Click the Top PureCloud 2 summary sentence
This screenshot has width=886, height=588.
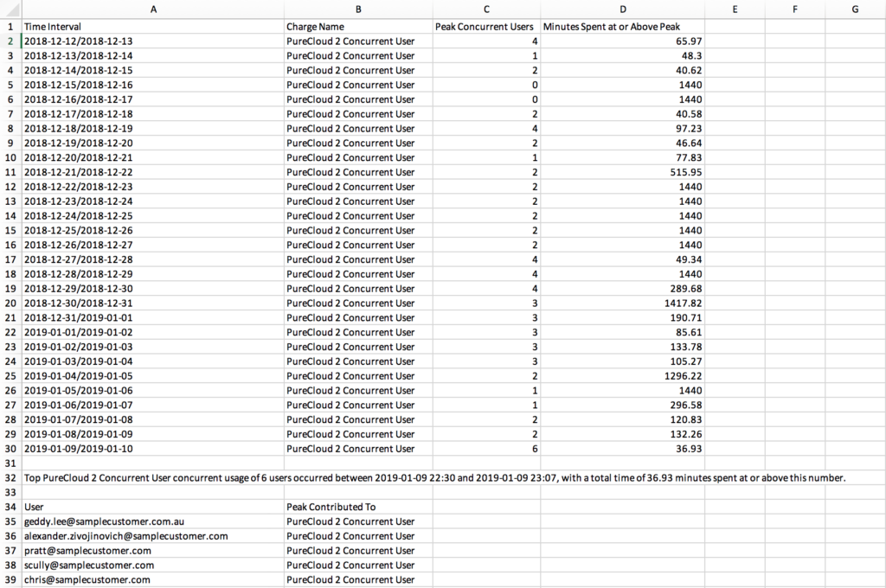click(x=434, y=478)
